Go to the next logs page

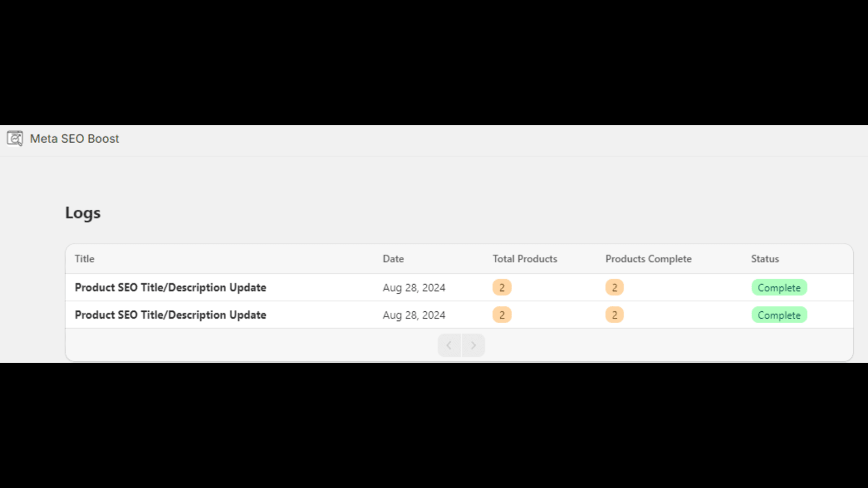click(x=473, y=345)
